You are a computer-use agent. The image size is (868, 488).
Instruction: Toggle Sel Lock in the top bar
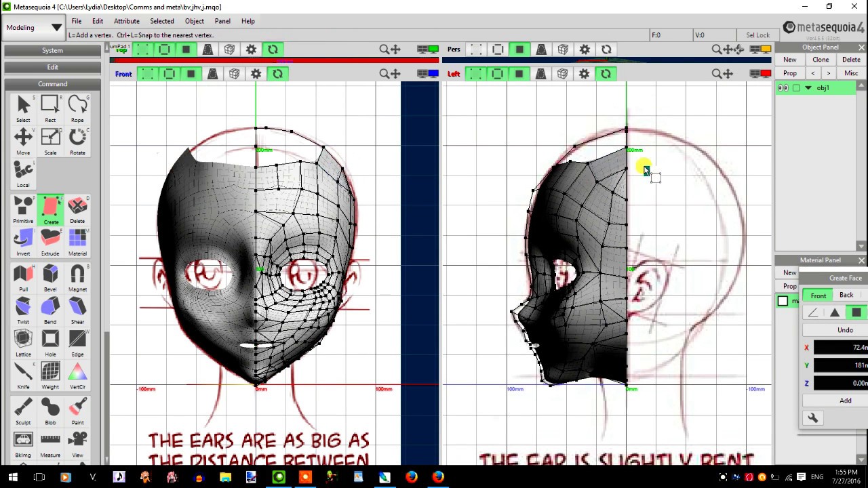click(757, 35)
